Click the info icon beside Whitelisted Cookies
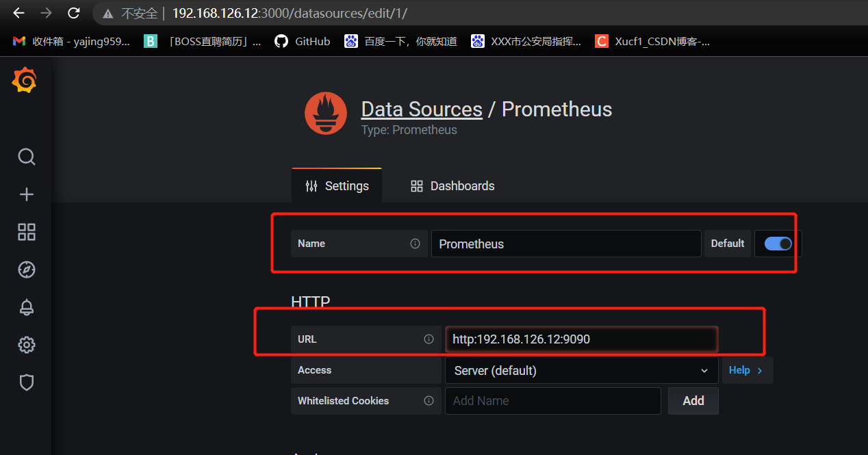The height and width of the screenshot is (455, 868). [x=429, y=401]
